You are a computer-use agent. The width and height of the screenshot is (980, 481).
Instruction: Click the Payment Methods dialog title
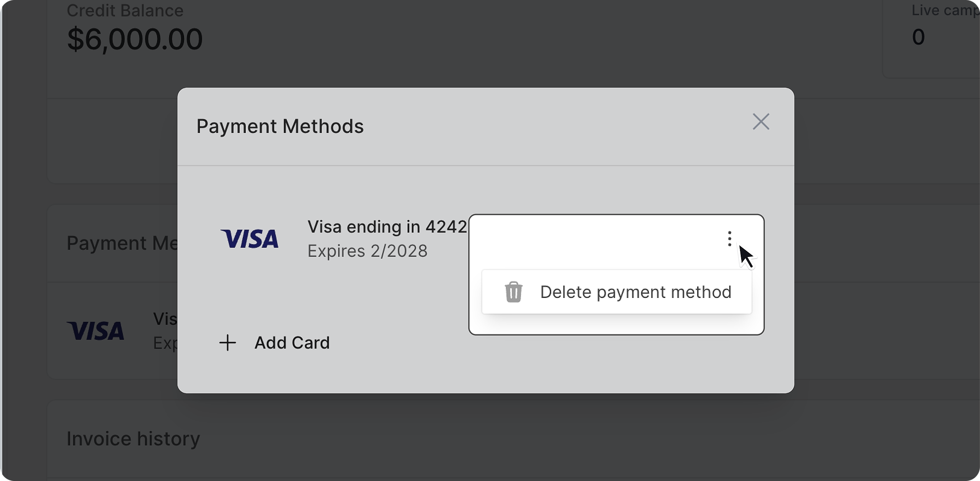[280, 126]
